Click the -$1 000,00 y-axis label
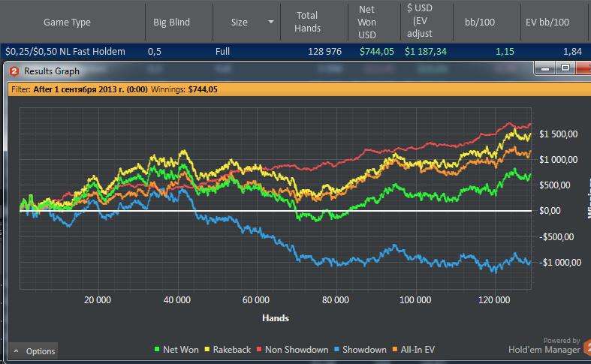Screen dimensions: 591x364 coord(560,263)
